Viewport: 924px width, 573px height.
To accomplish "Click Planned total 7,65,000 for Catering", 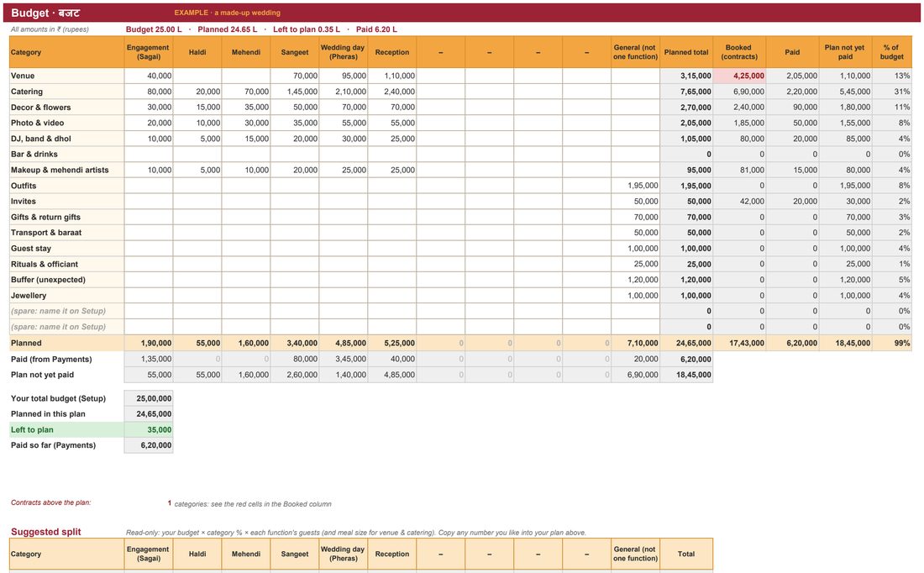I will pos(686,92).
